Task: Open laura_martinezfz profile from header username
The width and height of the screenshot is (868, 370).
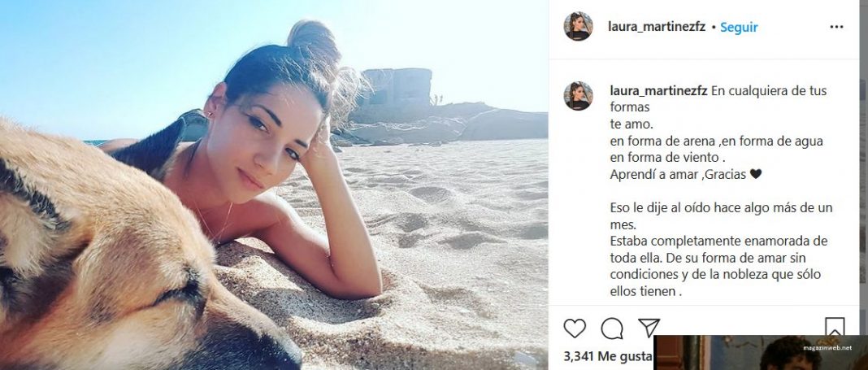Action: 657,27
